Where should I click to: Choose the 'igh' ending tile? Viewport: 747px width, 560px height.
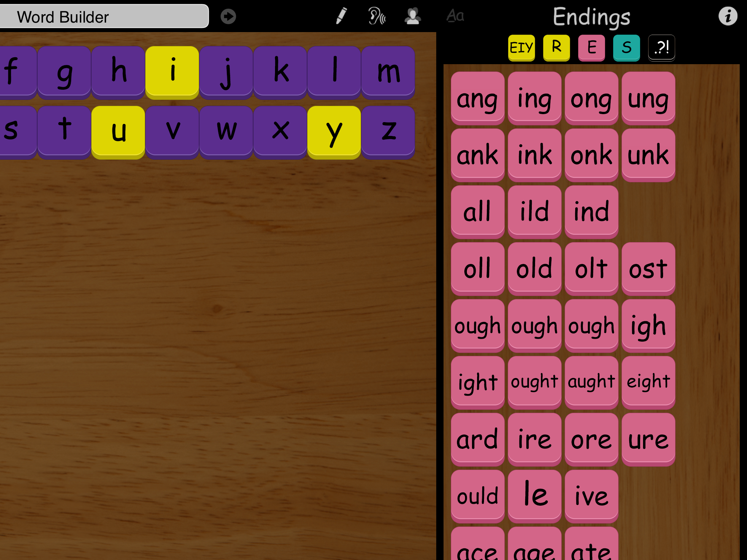click(648, 325)
